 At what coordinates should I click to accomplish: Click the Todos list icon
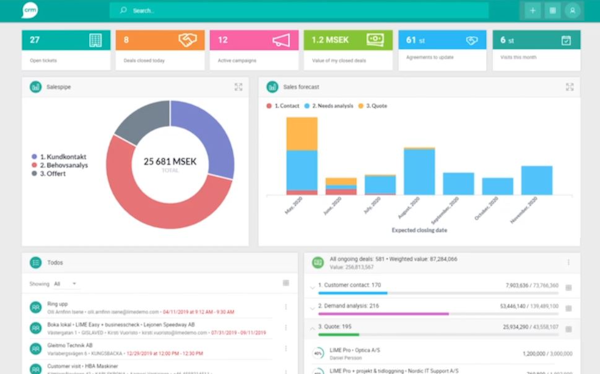click(36, 263)
